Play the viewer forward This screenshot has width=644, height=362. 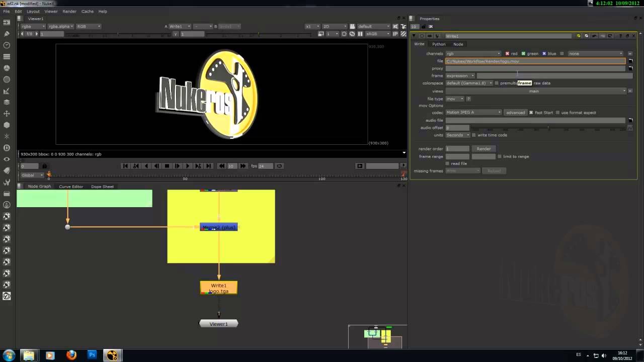pos(187,166)
